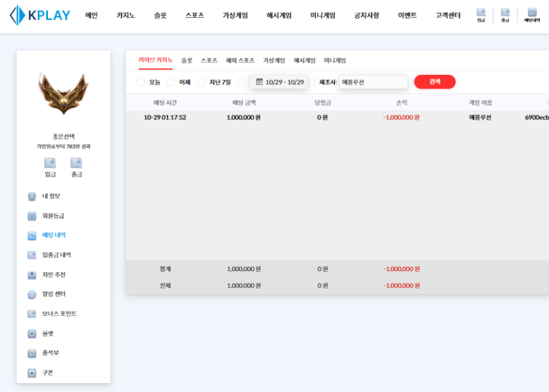Open 베팅내역 icon in top header
Image resolution: width=549 pixels, height=392 pixels.
pos(532,14)
